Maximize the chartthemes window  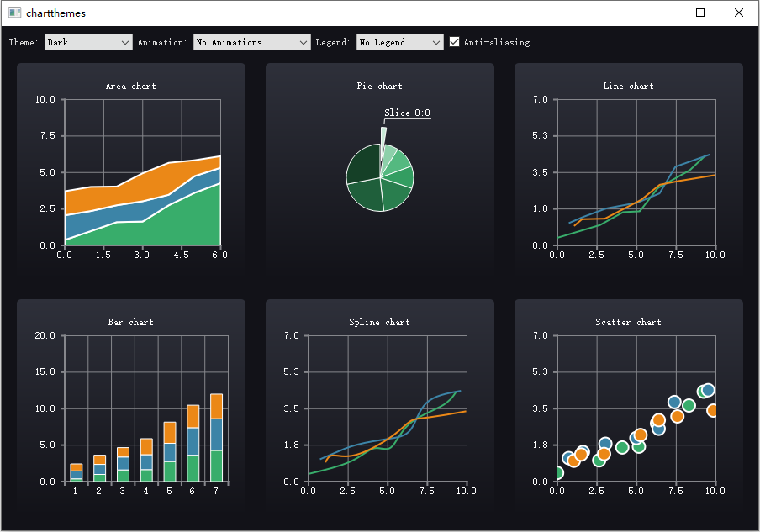700,13
